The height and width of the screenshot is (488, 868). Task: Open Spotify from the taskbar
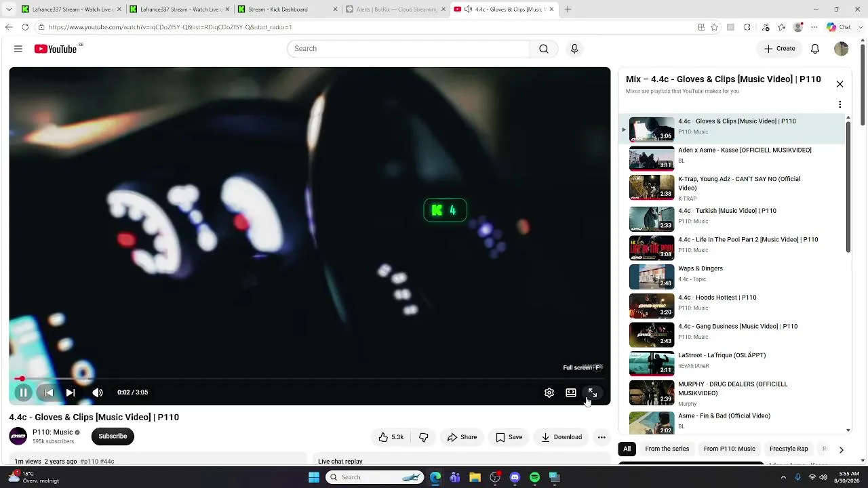[x=534, y=477]
